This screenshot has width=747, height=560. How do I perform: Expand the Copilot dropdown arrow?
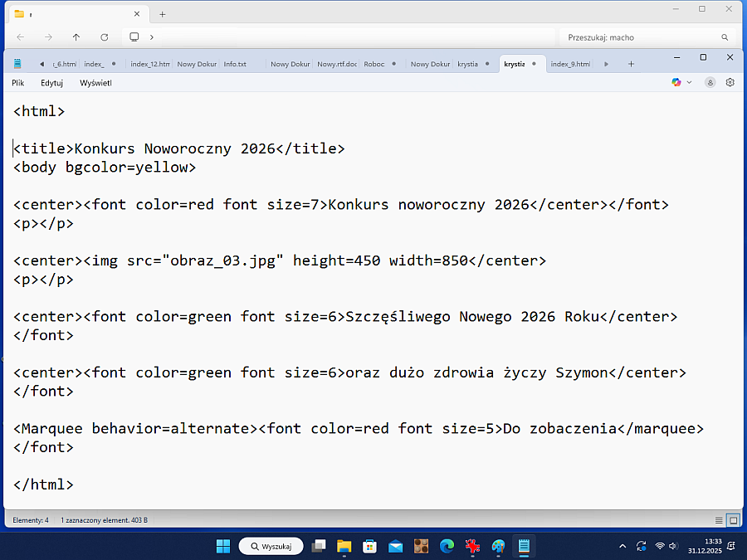(689, 83)
